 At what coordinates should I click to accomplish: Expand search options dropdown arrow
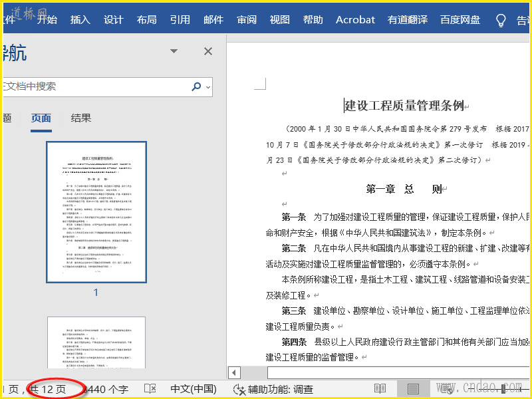coord(208,87)
